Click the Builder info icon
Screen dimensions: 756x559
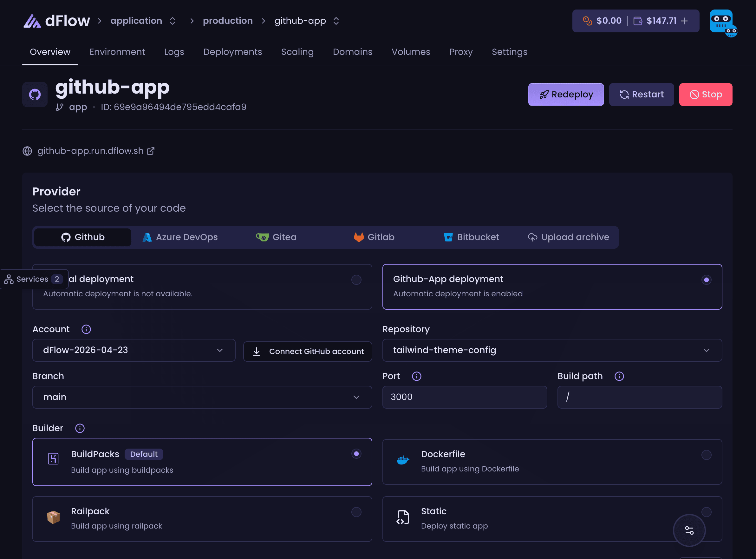(x=80, y=428)
